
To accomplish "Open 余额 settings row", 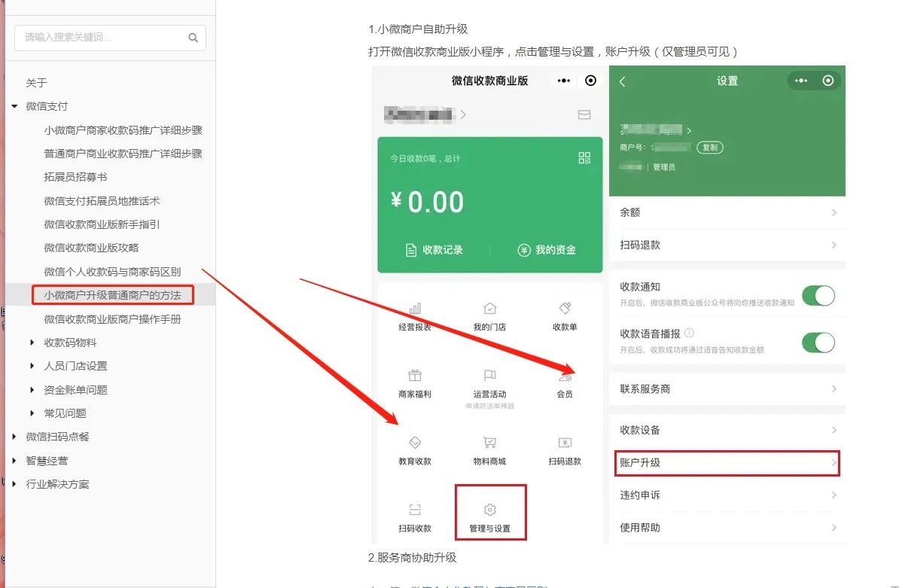I will click(727, 212).
